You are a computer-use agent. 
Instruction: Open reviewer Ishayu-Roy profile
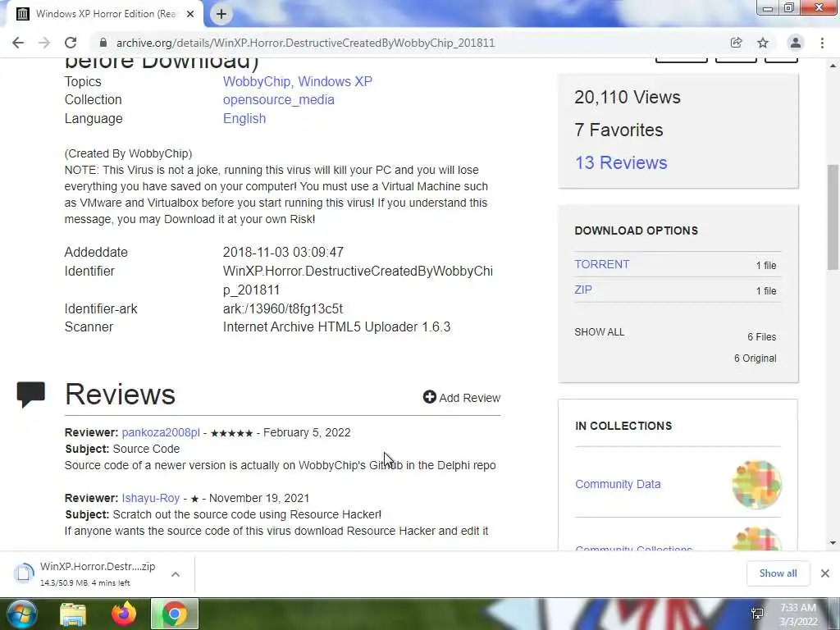point(151,498)
